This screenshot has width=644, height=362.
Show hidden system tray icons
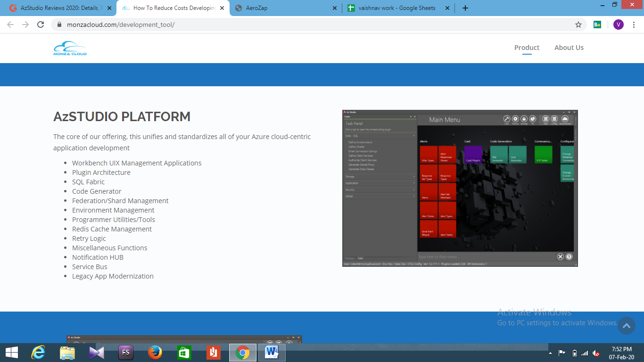click(550, 353)
